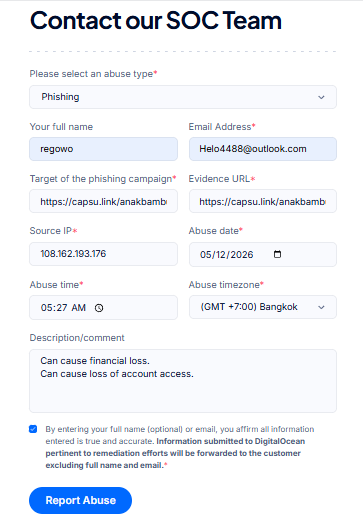Click the 'Please select an abuse type' label
This screenshot has width=363, height=526.
pyautogui.click(x=93, y=74)
